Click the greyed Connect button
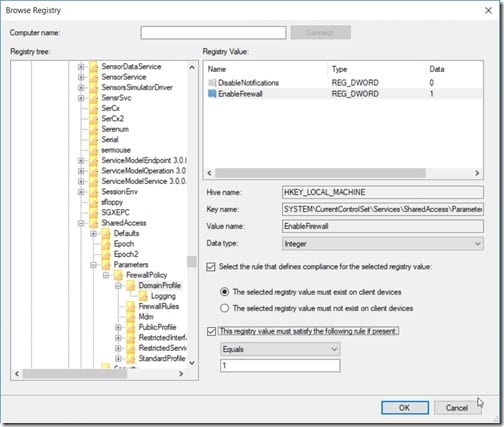Image resolution: width=504 pixels, height=427 pixels. [320, 33]
